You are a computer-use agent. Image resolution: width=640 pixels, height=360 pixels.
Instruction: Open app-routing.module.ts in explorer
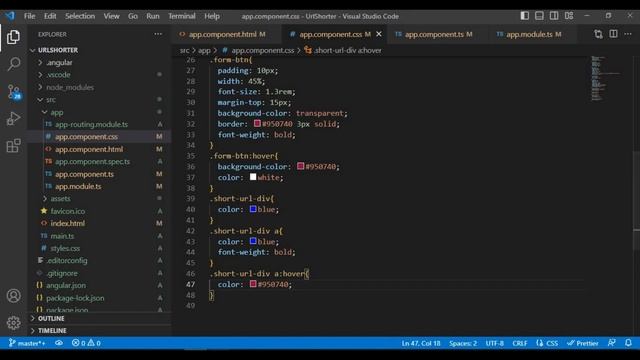(x=99, y=124)
